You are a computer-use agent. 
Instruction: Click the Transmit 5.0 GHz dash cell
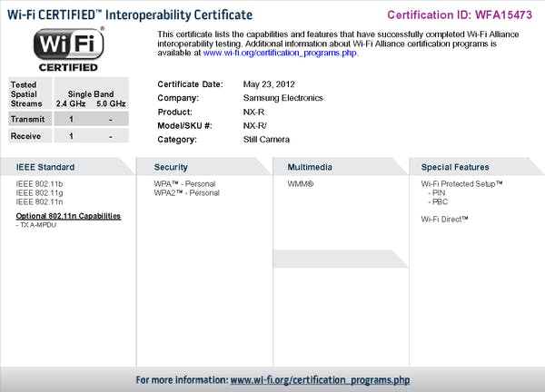111,120
